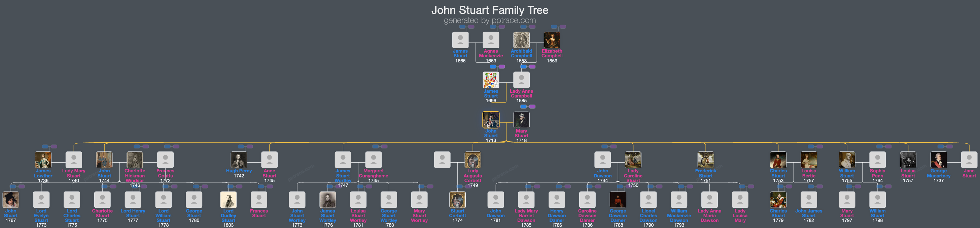Open Margaret Cunynghame name link
980x228 pixels.
(x=374, y=173)
